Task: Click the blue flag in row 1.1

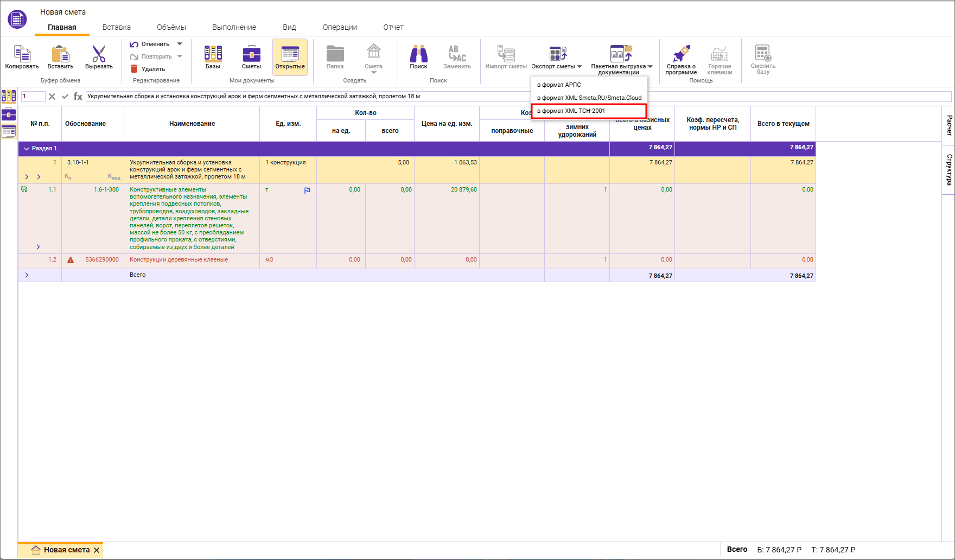Action: click(x=307, y=190)
